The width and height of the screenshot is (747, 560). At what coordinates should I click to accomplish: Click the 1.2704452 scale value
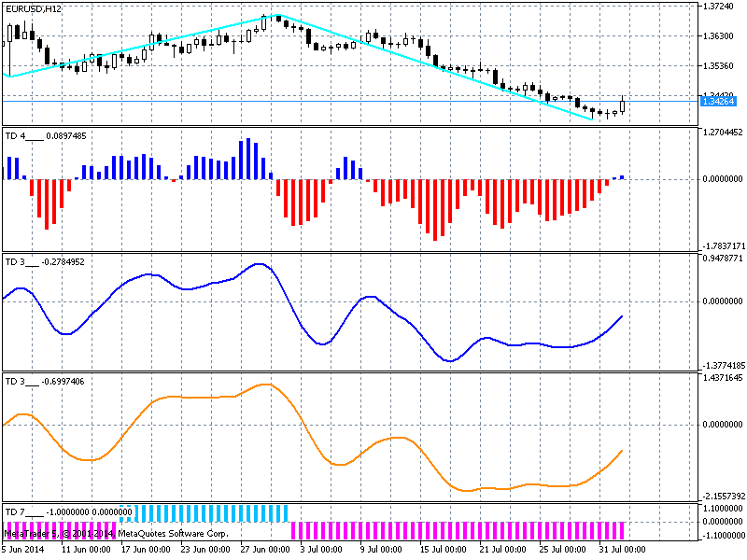click(x=722, y=133)
